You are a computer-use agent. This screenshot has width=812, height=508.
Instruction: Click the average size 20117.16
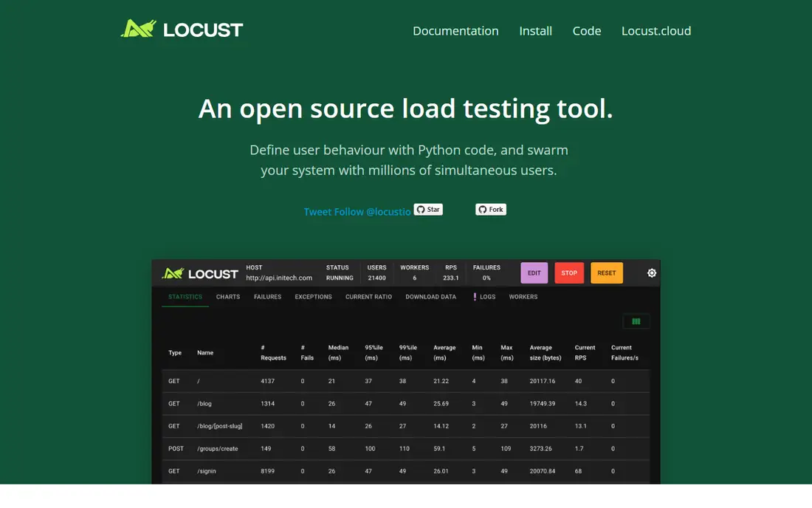tap(543, 381)
